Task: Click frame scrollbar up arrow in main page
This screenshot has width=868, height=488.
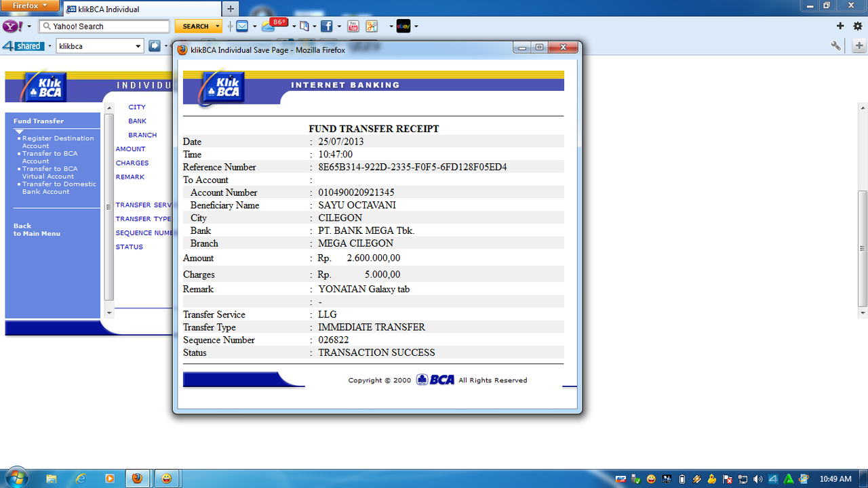Action: pos(109,107)
